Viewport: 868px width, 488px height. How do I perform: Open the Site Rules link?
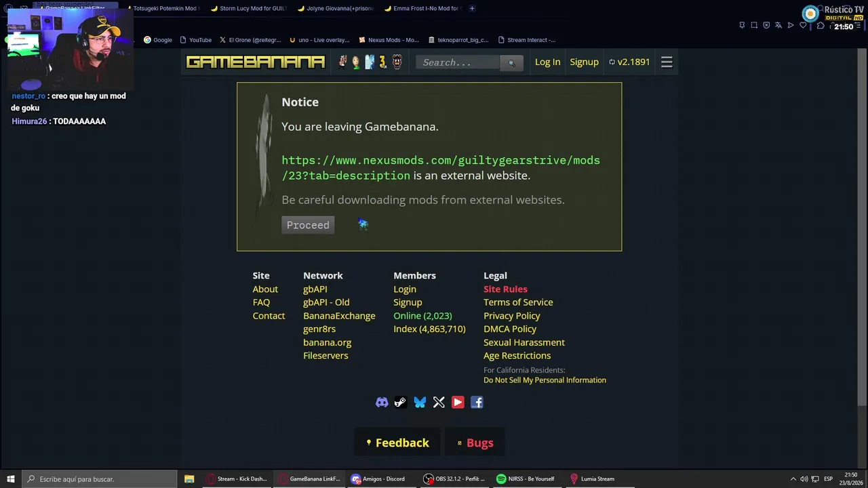(x=505, y=289)
